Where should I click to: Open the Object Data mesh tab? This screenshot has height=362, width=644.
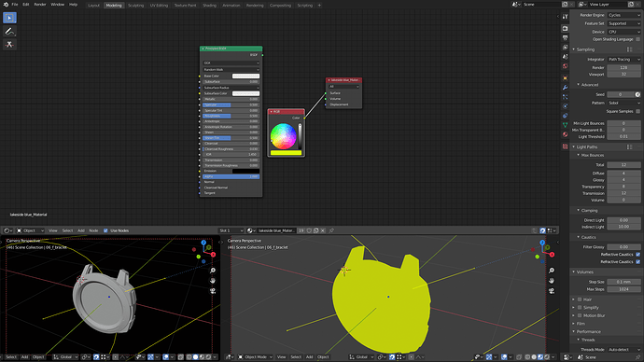coord(566,125)
